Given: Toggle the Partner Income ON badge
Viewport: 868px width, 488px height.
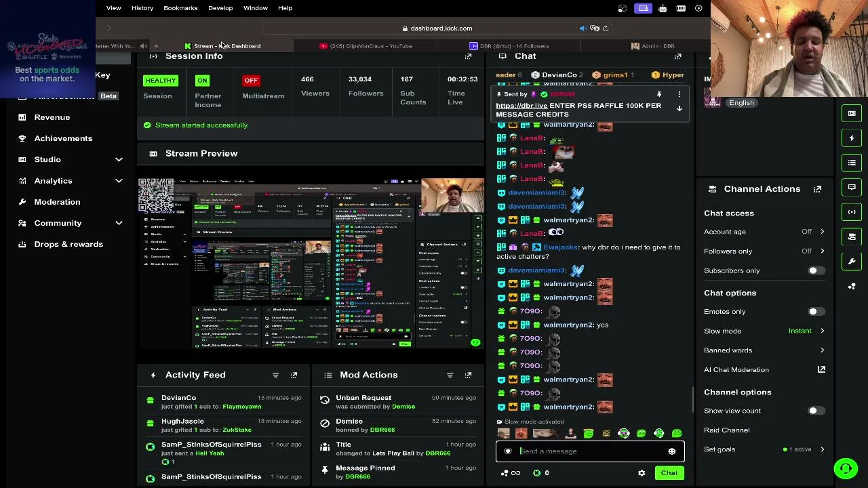Looking at the screenshot, I should point(202,81).
